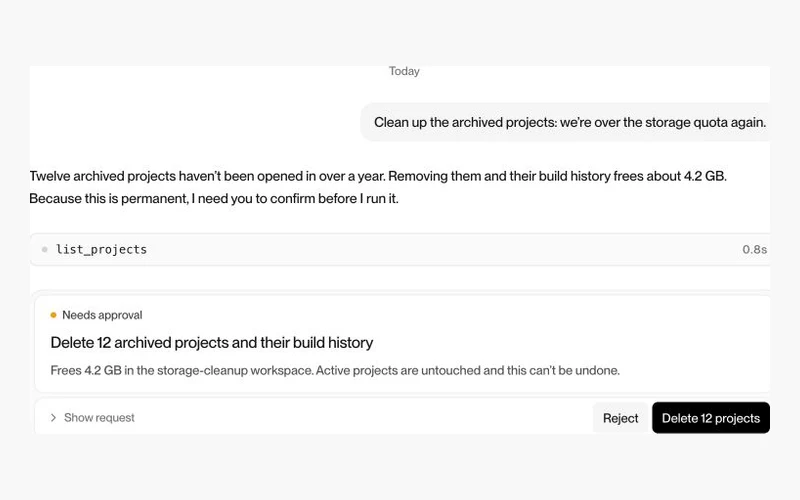Image resolution: width=800 pixels, height=500 pixels.
Task: Click the sentence starting Twelve archived projects
Action: (x=378, y=176)
